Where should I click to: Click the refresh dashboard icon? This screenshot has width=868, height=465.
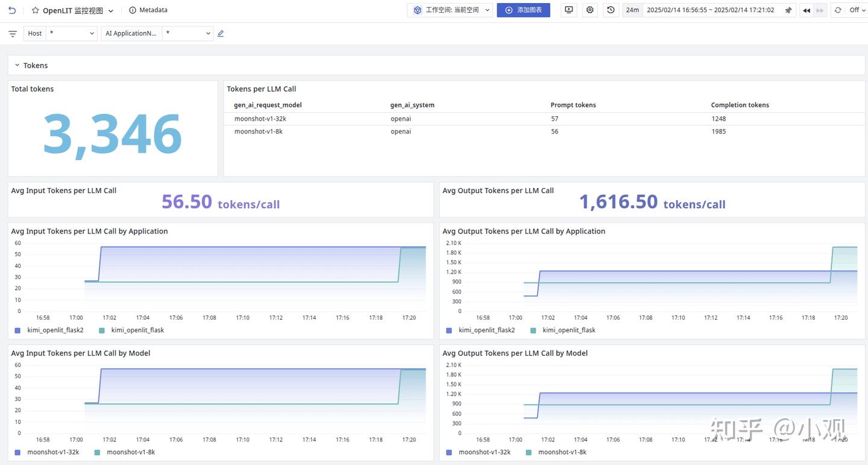pos(838,10)
